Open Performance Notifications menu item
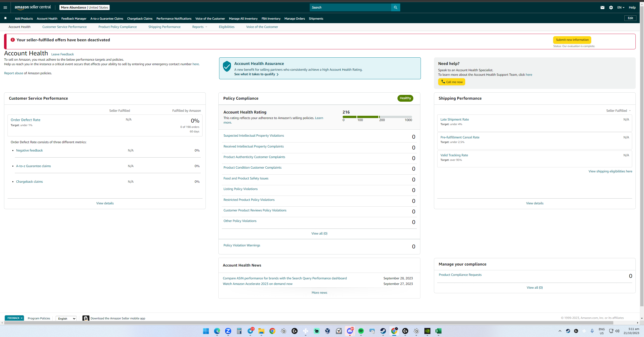 174,19
